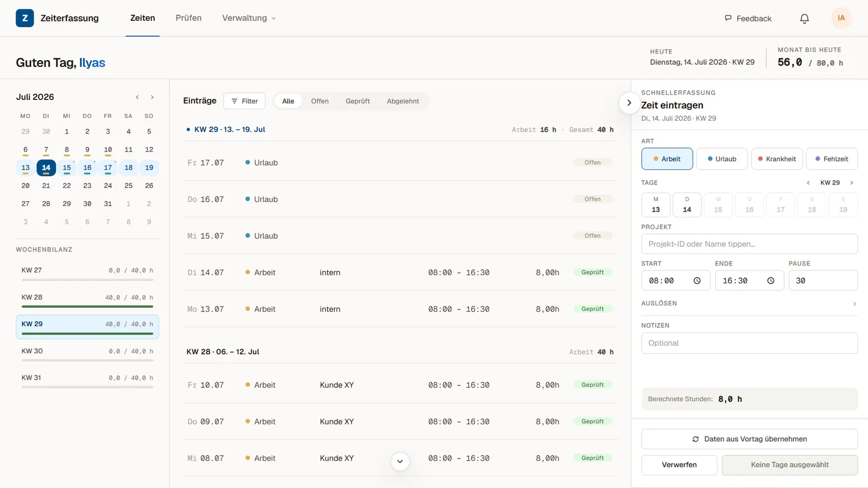
Task: Switch to the Prüfen tab
Action: click(189, 18)
